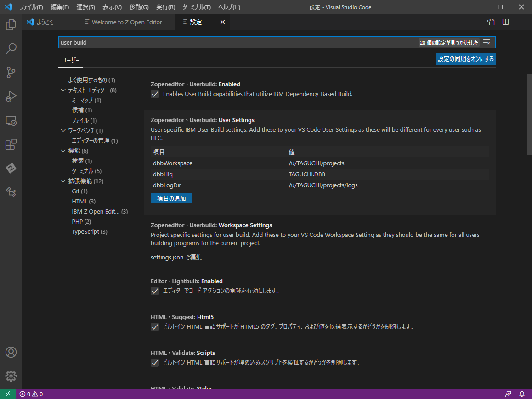The image size is (532, 399).
Task: Click 設定の同期をオンにする button
Action: pyautogui.click(x=465, y=59)
